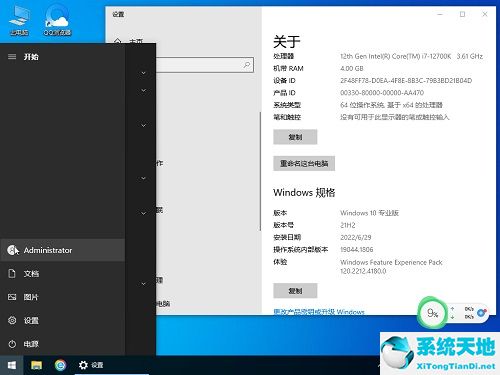Copy Windows specs with the lower 复制 button
Screen dimensions: 500x375
[295, 291]
